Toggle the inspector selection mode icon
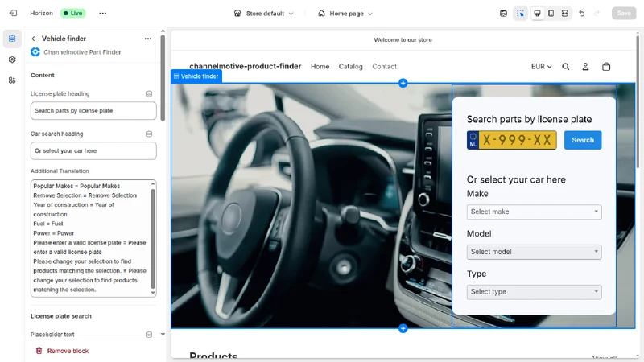The width and height of the screenshot is (644, 362). coord(520,14)
